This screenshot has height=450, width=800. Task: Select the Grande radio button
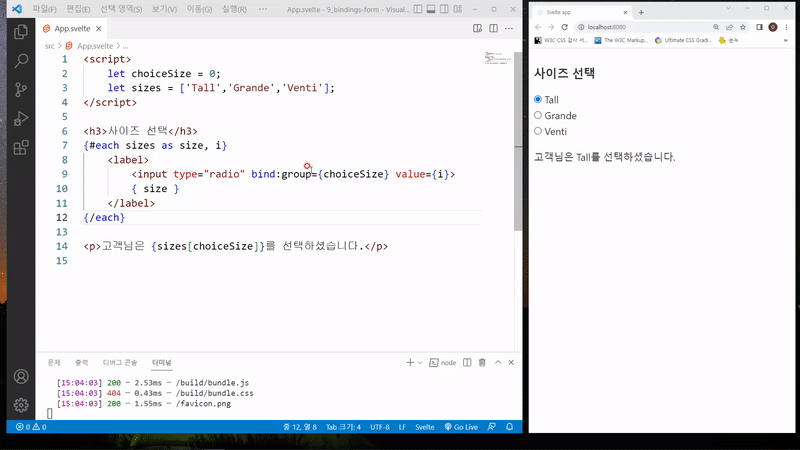tap(538, 115)
